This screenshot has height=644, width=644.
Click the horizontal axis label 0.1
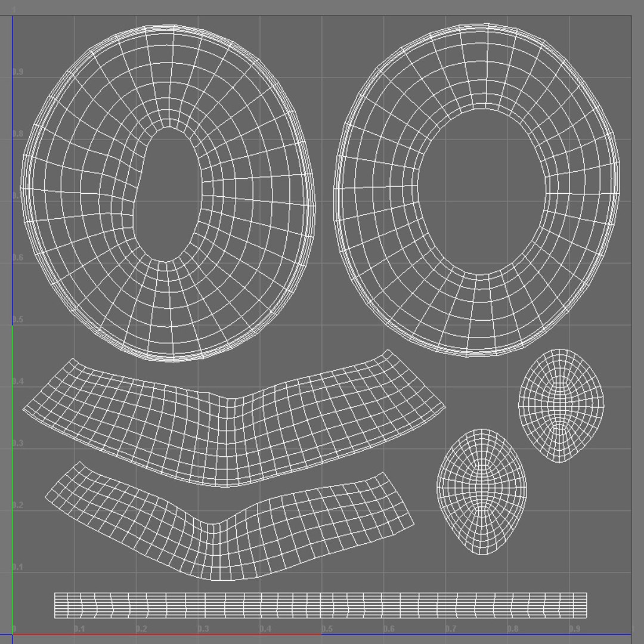[x=79, y=629]
